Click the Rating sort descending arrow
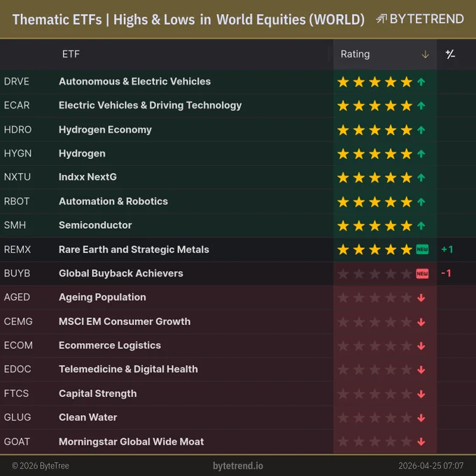This screenshot has height=476, width=476. [425, 55]
